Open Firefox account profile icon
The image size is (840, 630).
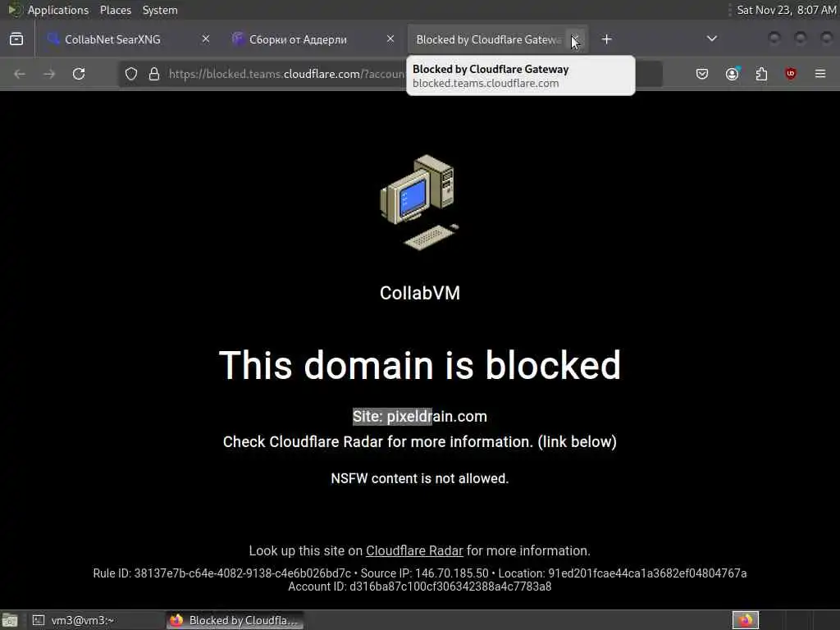(733, 74)
